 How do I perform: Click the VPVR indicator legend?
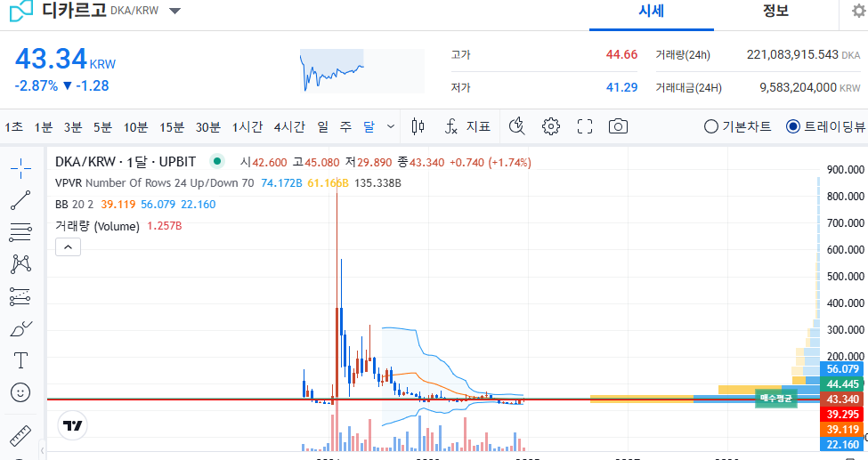(228, 182)
